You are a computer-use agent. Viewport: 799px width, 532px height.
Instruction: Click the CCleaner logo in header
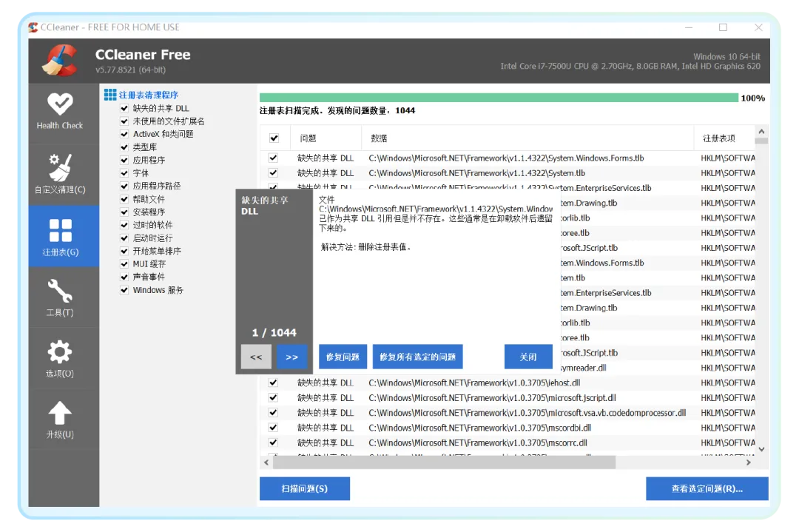[60, 61]
